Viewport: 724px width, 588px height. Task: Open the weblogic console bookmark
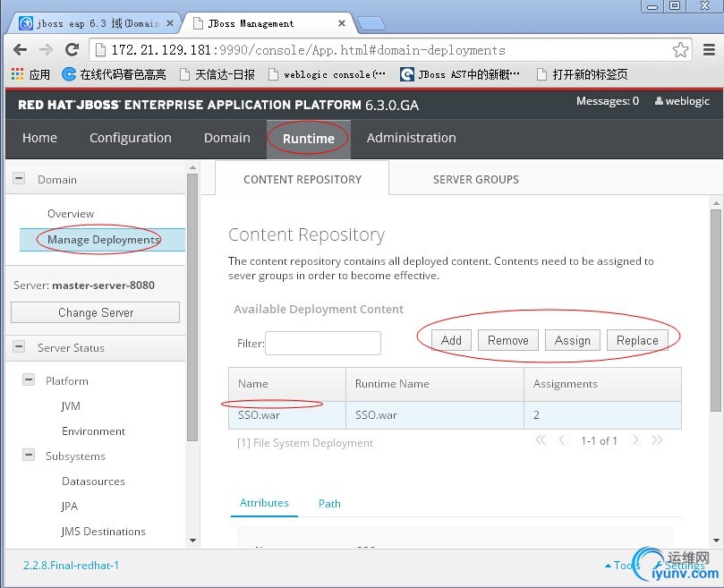coord(327,74)
